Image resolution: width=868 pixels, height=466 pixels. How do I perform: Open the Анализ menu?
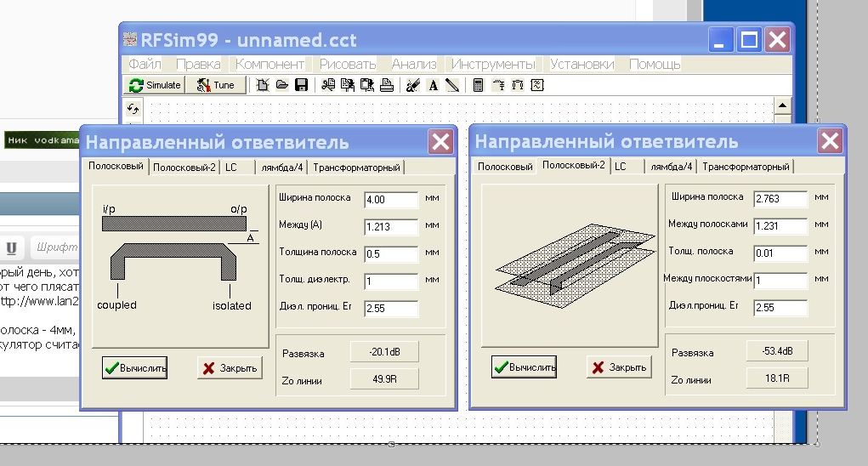click(413, 64)
